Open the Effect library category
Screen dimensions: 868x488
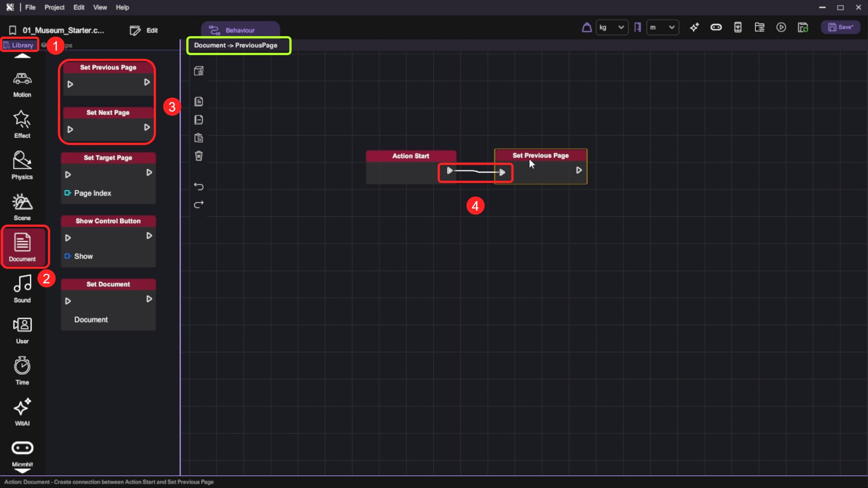(22, 125)
